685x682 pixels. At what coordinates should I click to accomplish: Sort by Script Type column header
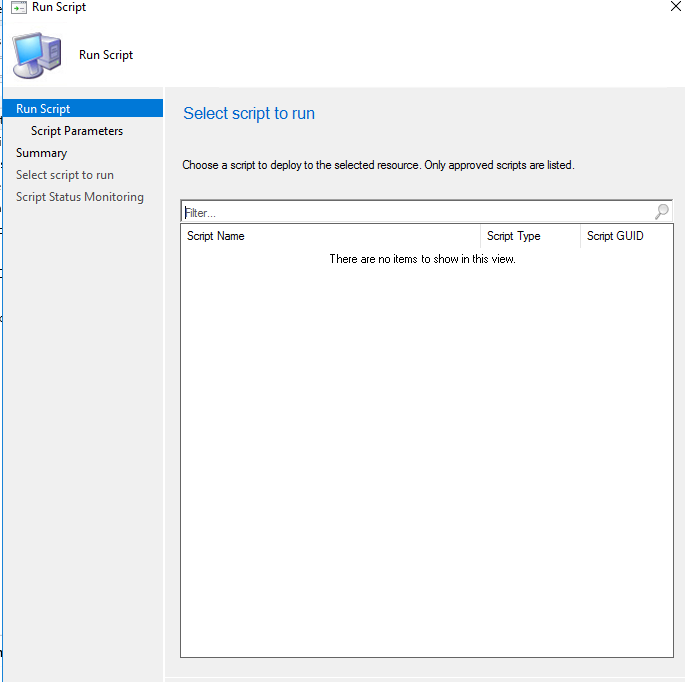coord(530,236)
